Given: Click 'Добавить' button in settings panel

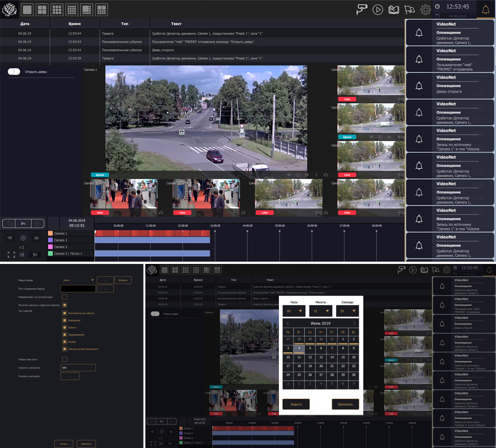Looking at the screenshot, I should 123,280.
